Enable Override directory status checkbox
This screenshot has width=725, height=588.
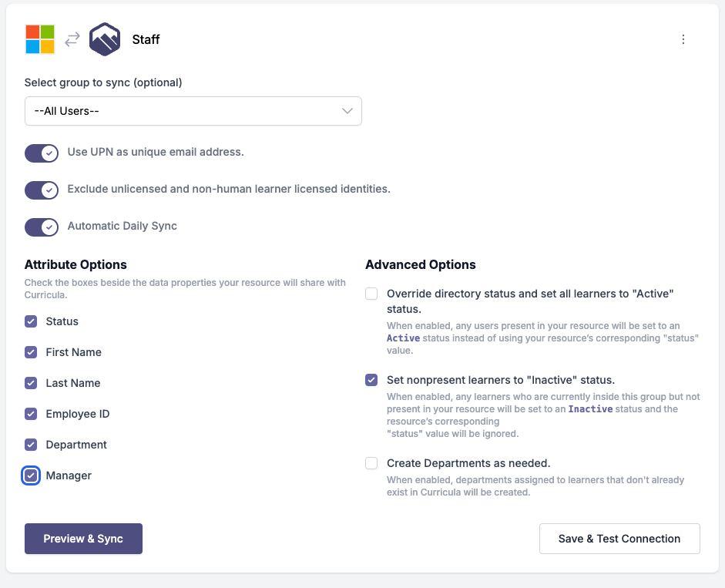coord(371,294)
